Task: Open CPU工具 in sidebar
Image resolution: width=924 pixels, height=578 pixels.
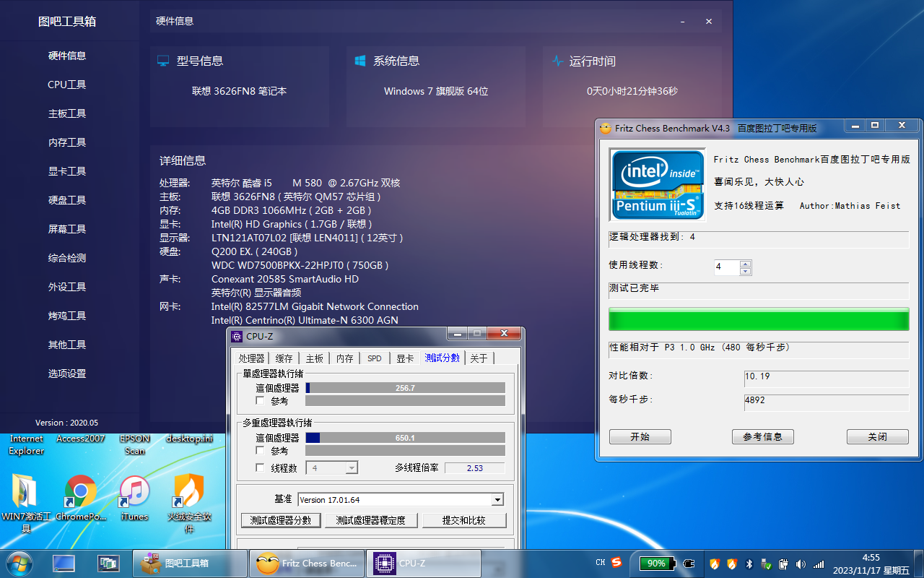Action: pyautogui.click(x=67, y=85)
